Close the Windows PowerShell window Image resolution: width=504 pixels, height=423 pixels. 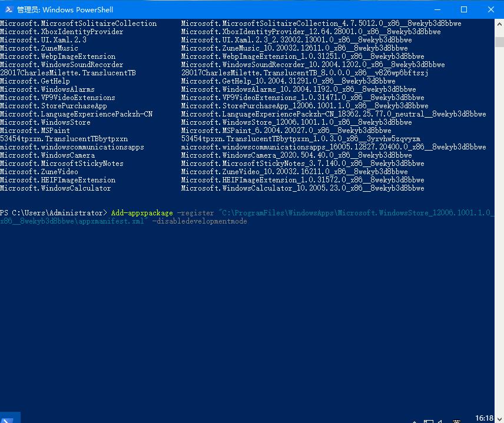[x=490, y=9]
